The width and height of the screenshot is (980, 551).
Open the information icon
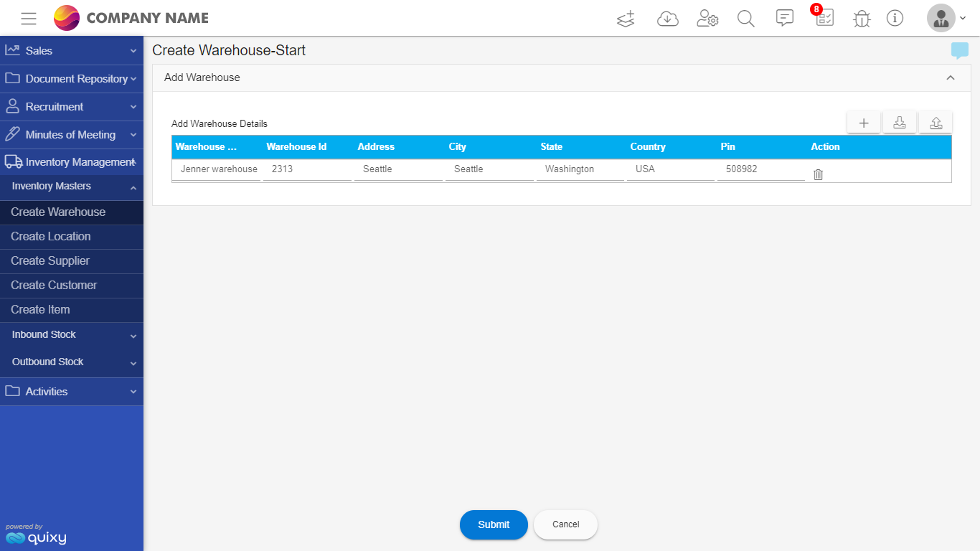(895, 18)
